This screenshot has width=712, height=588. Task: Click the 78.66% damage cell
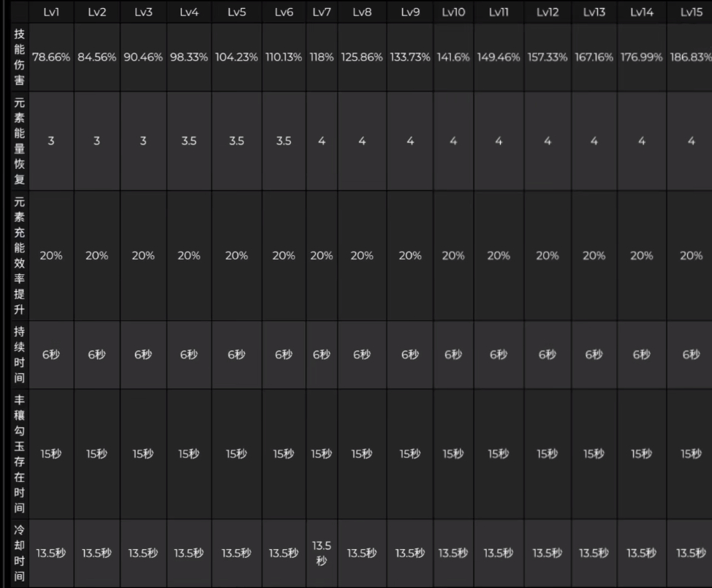50,57
